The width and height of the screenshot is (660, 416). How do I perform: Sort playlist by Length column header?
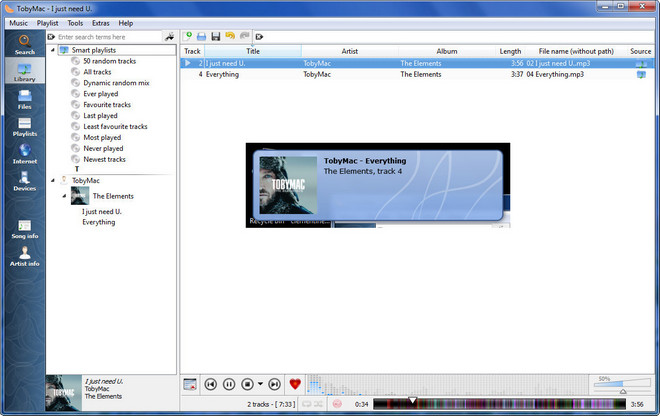510,51
